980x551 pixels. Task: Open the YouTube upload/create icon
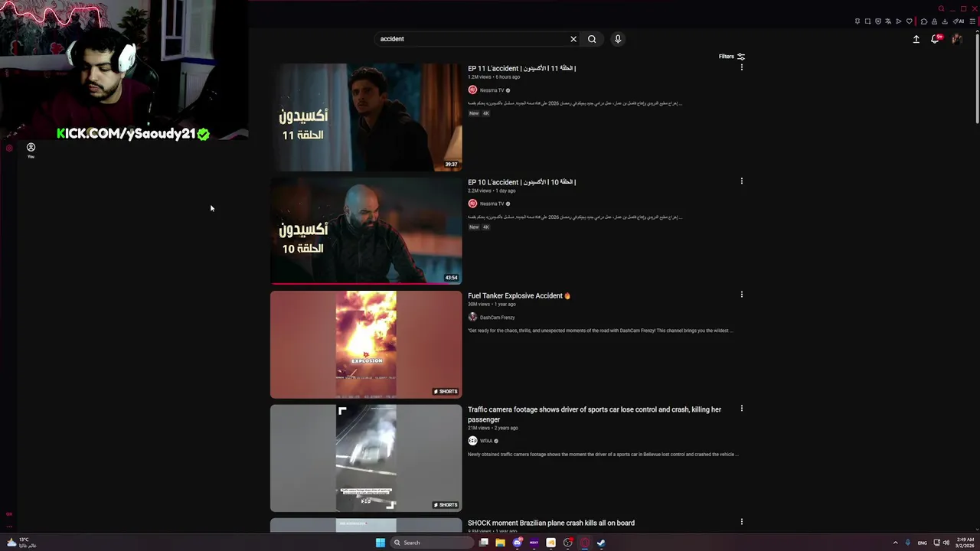pyautogui.click(x=916, y=39)
